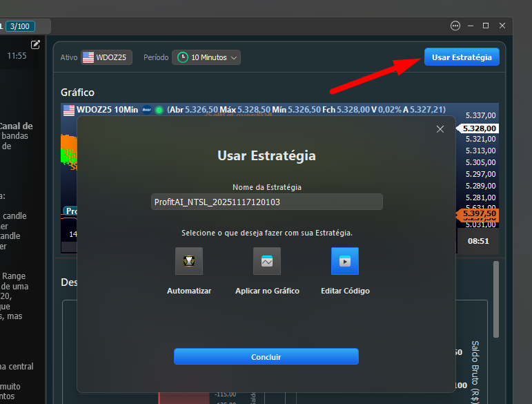Minimize the application window
This screenshot has width=532, height=404.
click(x=471, y=26)
